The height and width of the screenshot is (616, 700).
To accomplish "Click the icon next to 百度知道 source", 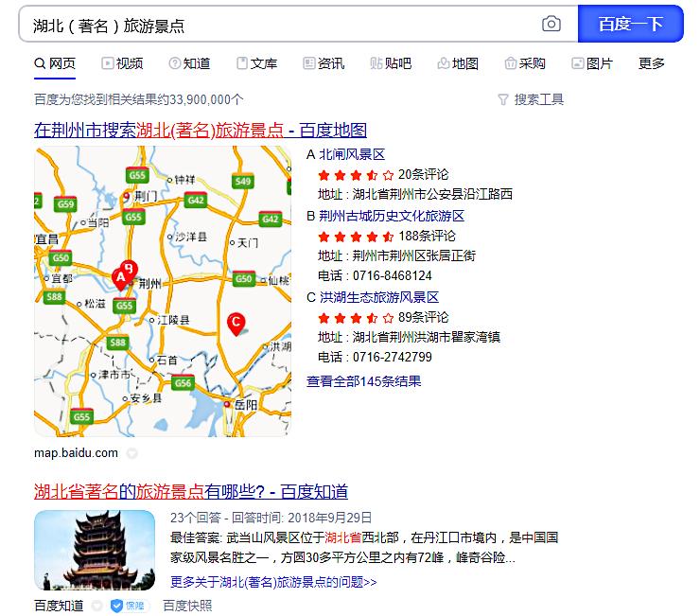I will (x=96, y=607).
